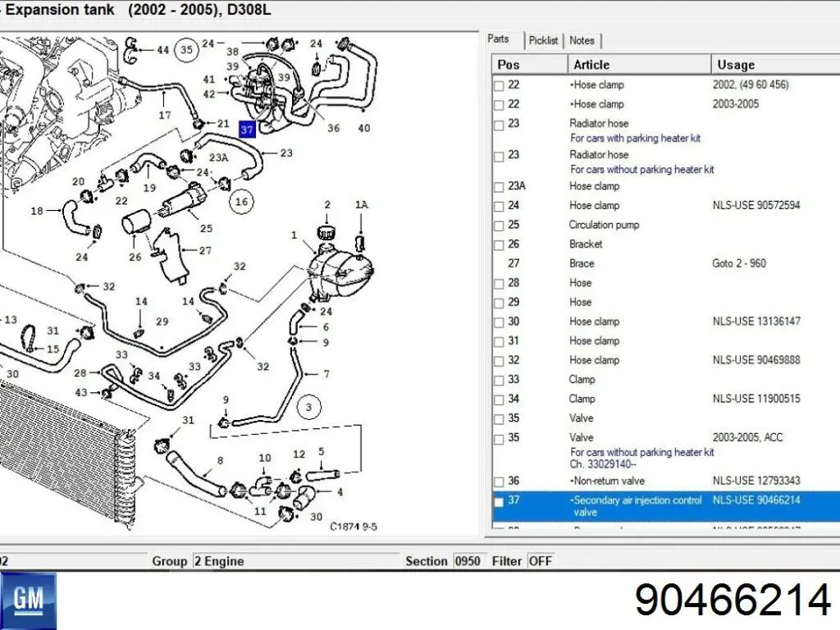Select callout 1 expansion tank in diagram

tap(294, 235)
